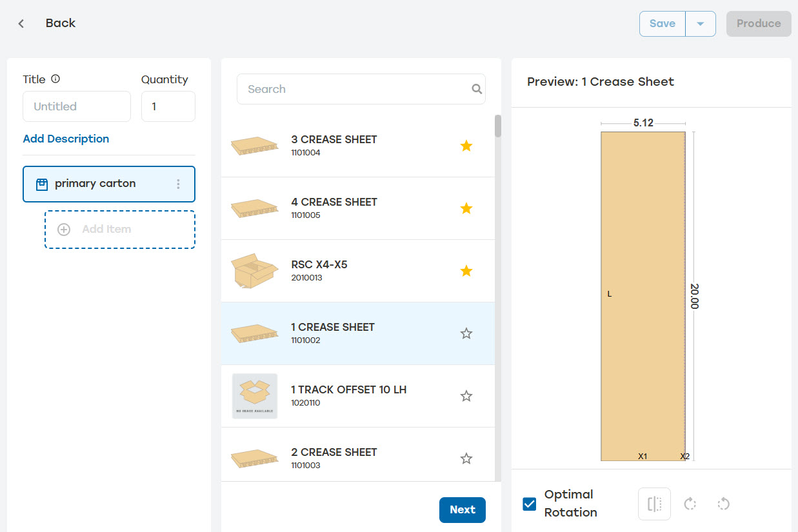Click the Back arrow chevron
798x532 pixels.
point(21,24)
